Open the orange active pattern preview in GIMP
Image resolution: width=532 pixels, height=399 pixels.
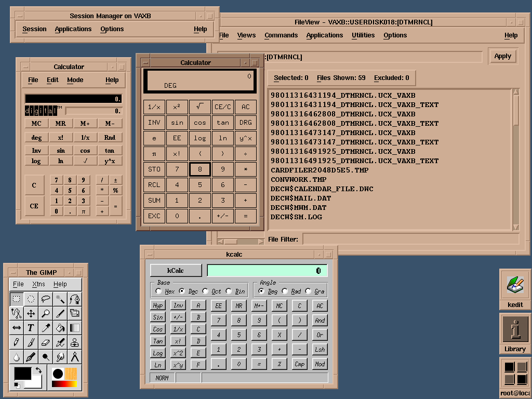point(71,374)
